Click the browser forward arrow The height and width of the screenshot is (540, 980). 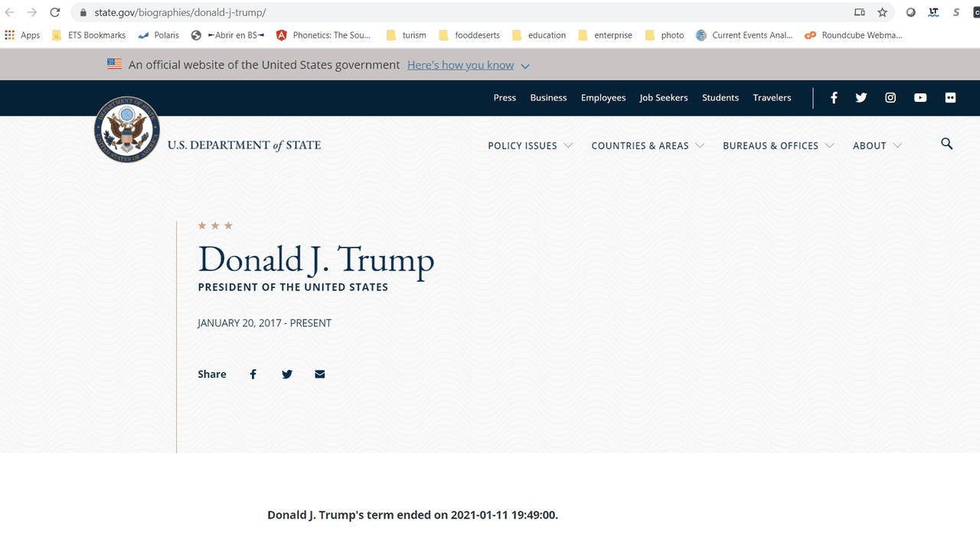(x=32, y=12)
